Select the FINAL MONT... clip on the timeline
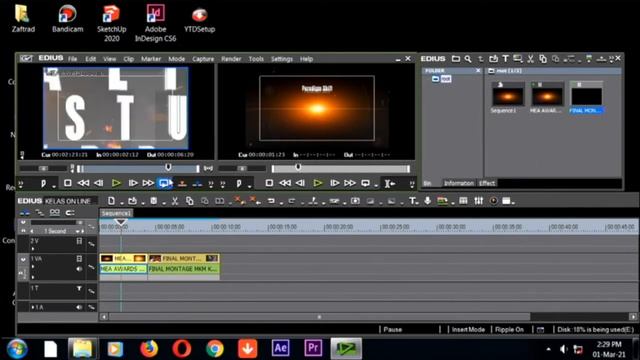Screen dimensions: 640x360 [x=183, y=258]
